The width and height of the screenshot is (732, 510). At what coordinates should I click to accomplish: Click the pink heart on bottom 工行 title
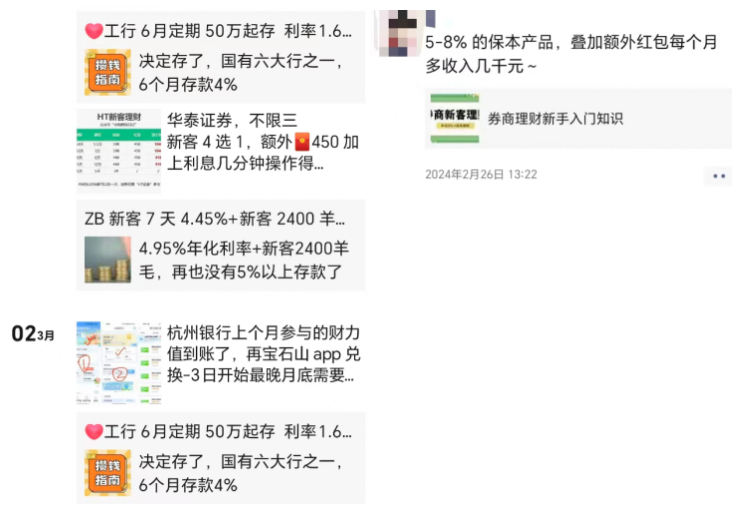(x=94, y=432)
